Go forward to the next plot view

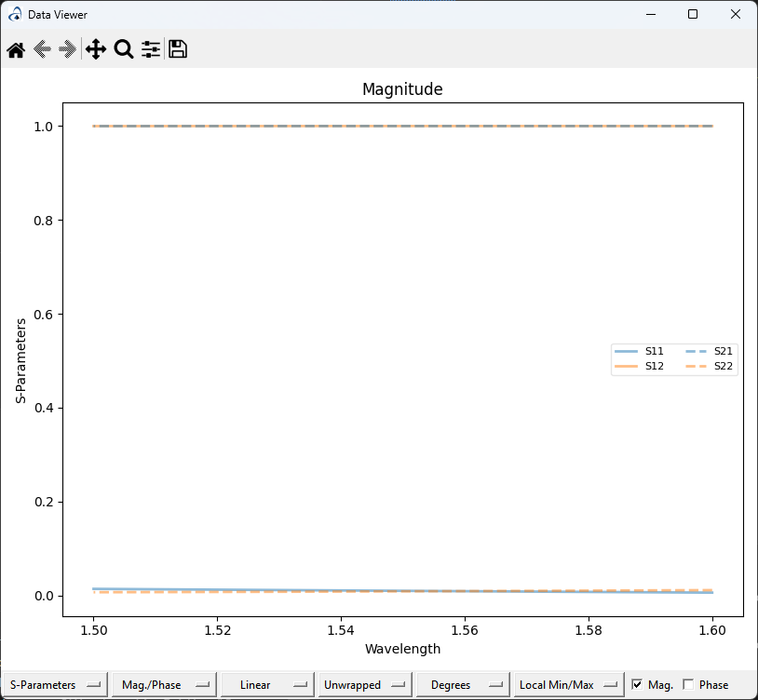[x=68, y=49]
